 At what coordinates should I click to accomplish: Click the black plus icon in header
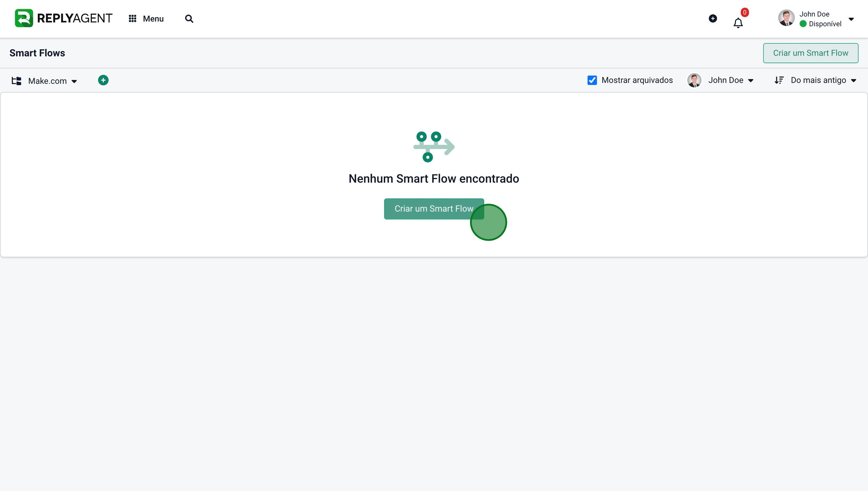713,19
